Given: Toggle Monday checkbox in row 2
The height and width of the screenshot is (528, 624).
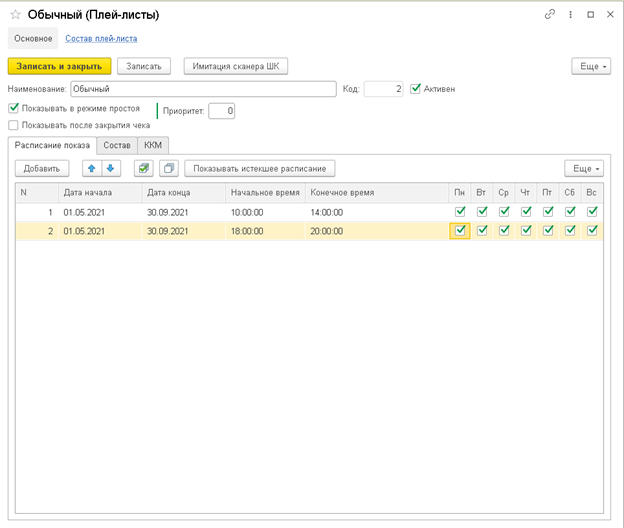Looking at the screenshot, I should [x=460, y=231].
